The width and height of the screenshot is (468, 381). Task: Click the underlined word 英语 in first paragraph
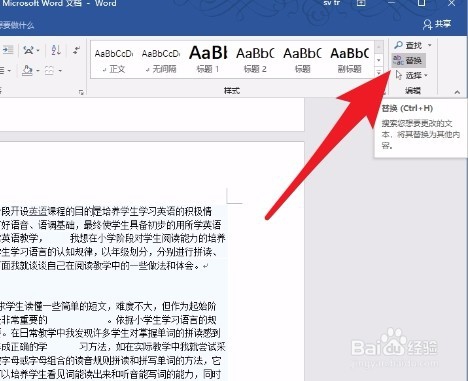coord(38,211)
